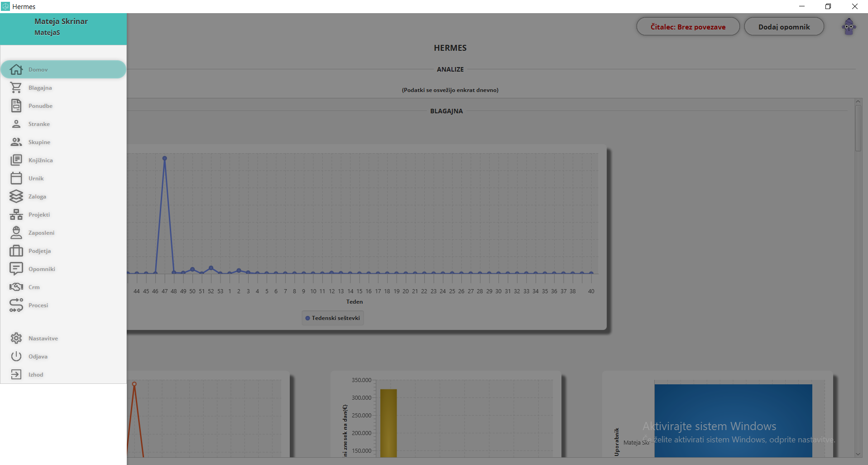
Task: Open Projekti menu label
Action: 39,214
